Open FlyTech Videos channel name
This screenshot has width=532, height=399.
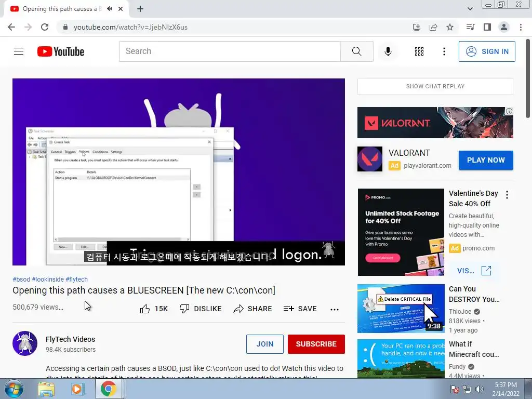pos(70,339)
